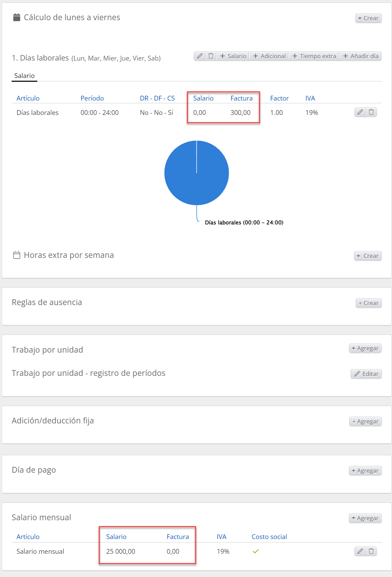
Task: Click the calendar icon beside Horas extra por semana
Action: 16,255
